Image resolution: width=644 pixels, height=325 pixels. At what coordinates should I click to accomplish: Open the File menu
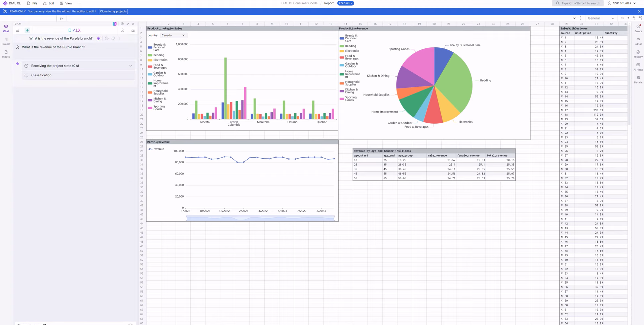pos(32,3)
